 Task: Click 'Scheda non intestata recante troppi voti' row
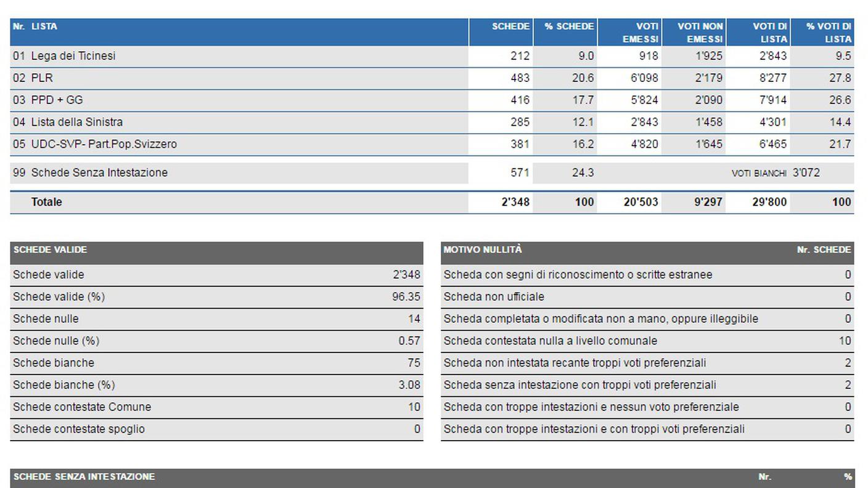point(647,363)
